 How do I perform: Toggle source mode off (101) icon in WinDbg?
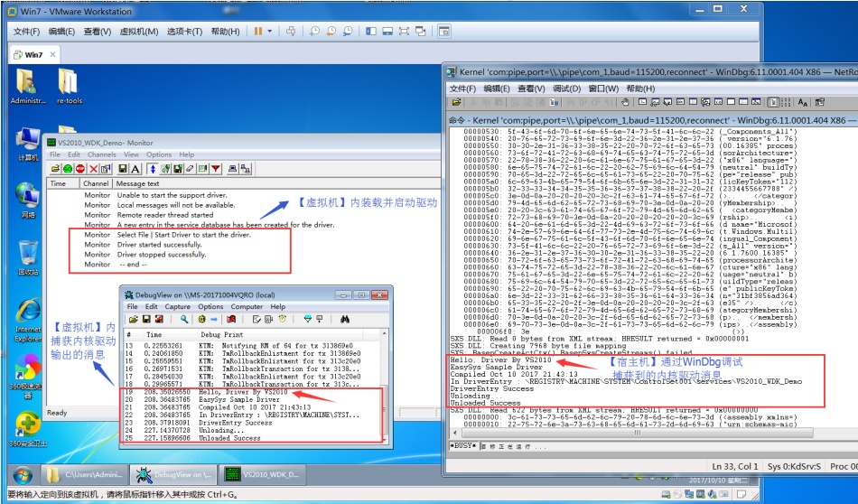[786, 102]
